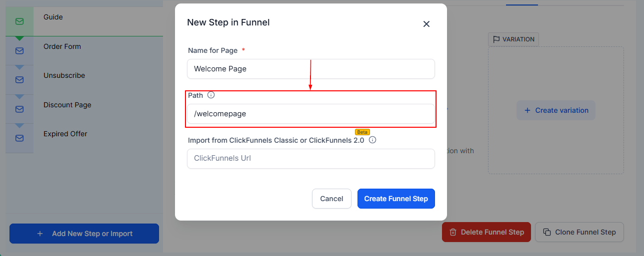Click the ClickFunnels Url input field
Image resolution: width=644 pixels, height=256 pixels.
311,159
